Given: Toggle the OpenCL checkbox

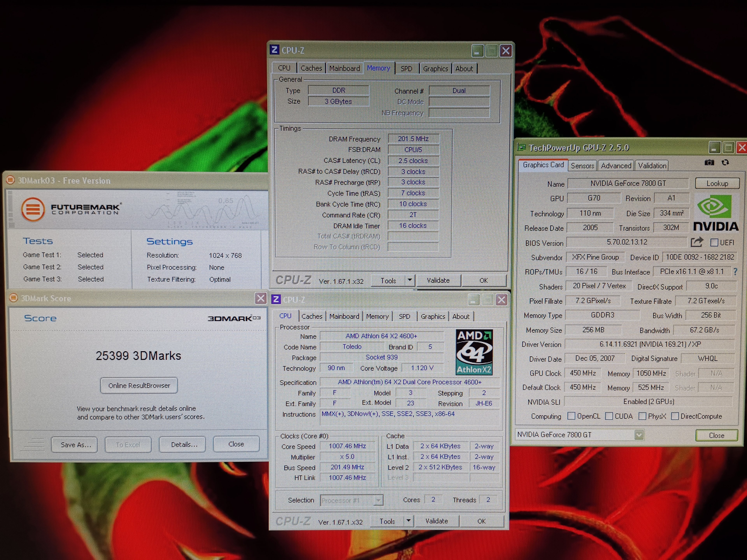Looking at the screenshot, I should tap(571, 416).
